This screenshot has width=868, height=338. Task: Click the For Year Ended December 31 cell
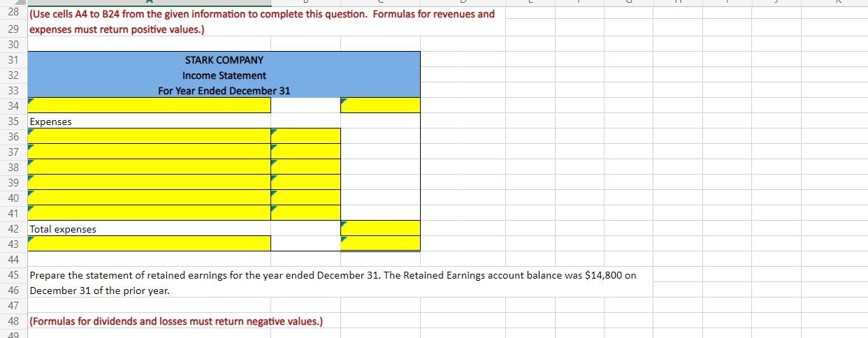click(224, 90)
